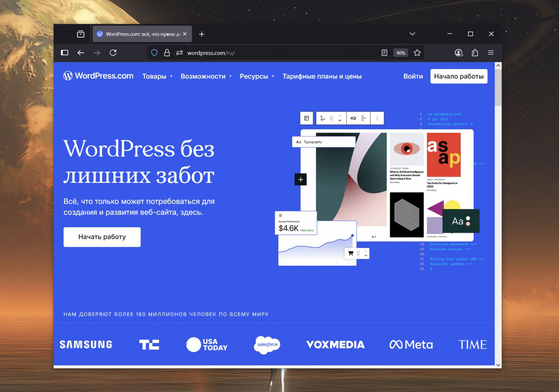Viewport: 559px width, 392px height.
Task: Click the Начать работу button
Action: pos(102,237)
